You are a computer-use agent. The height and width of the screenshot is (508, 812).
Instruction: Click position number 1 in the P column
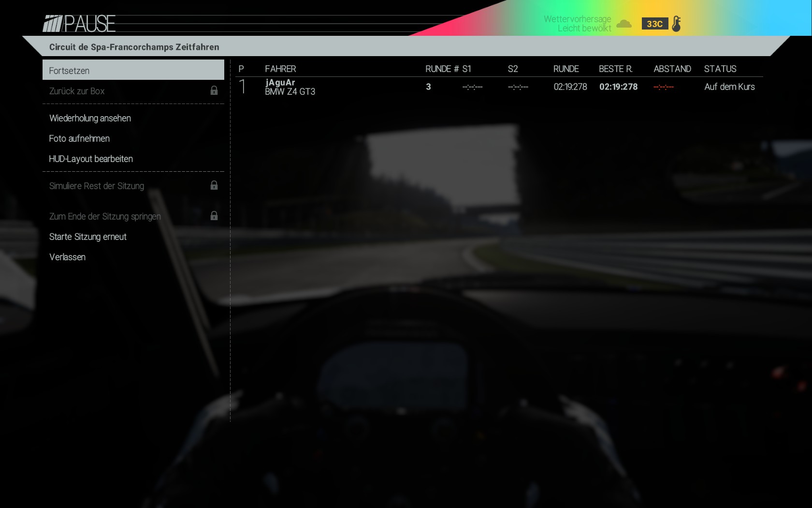tap(243, 87)
